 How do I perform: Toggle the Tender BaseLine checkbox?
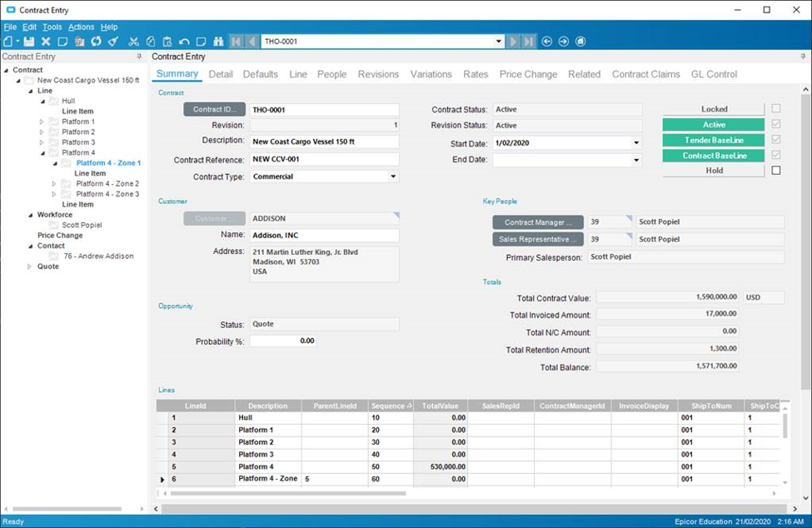775,140
